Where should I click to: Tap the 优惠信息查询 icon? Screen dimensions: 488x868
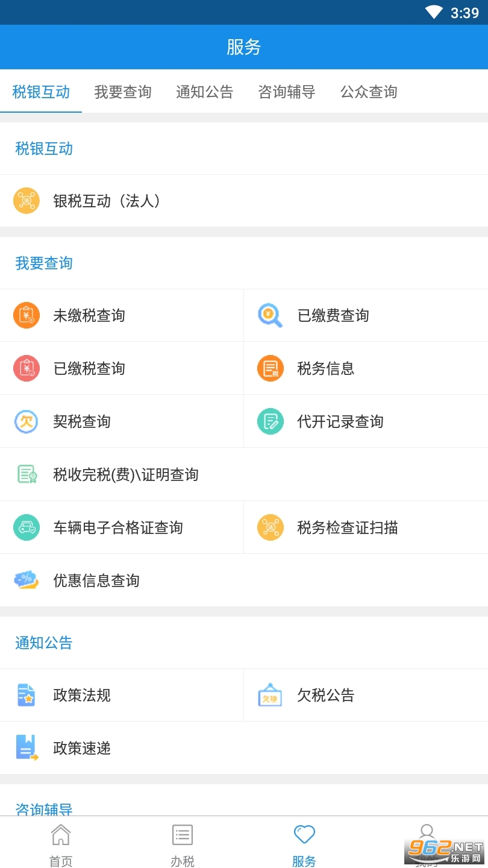pyautogui.click(x=27, y=580)
